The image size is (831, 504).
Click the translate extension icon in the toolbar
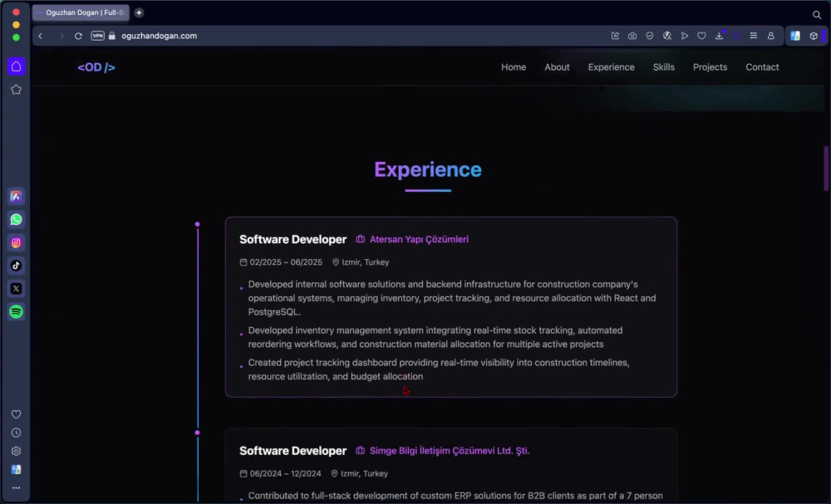pos(795,36)
